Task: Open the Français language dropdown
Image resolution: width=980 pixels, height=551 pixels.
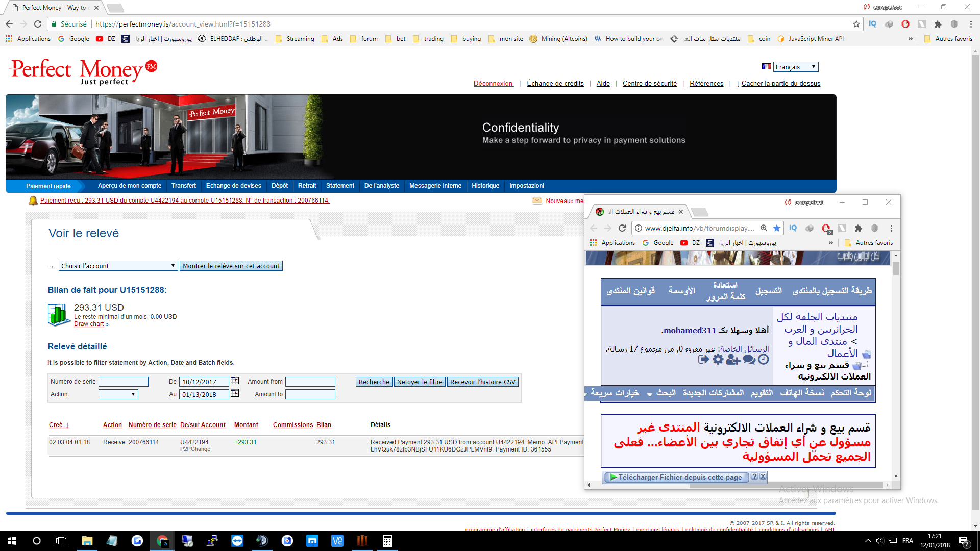Action: coord(796,67)
